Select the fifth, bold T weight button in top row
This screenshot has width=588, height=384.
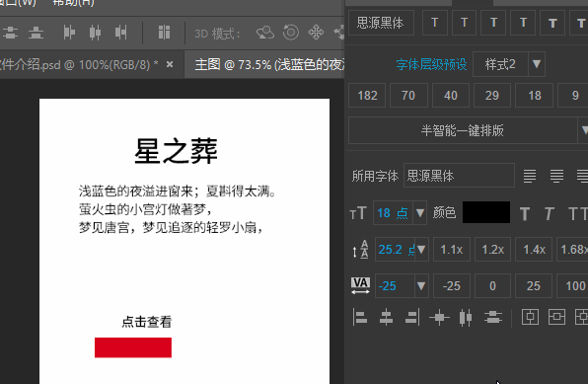pyautogui.click(x=552, y=23)
